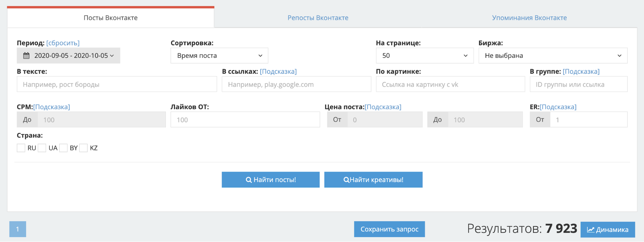Focus the Лайков ОТ input field

(x=245, y=120)
